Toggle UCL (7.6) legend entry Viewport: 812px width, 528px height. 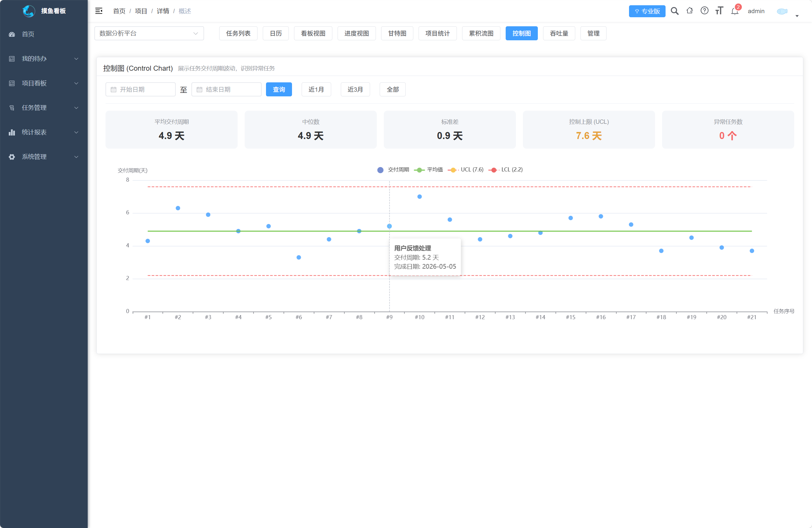(466, 170)
